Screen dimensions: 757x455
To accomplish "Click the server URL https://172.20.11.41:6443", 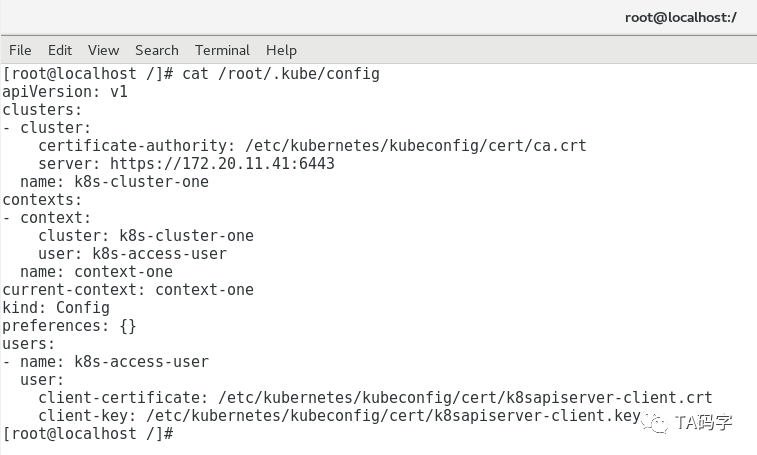I will click(222, 164).
